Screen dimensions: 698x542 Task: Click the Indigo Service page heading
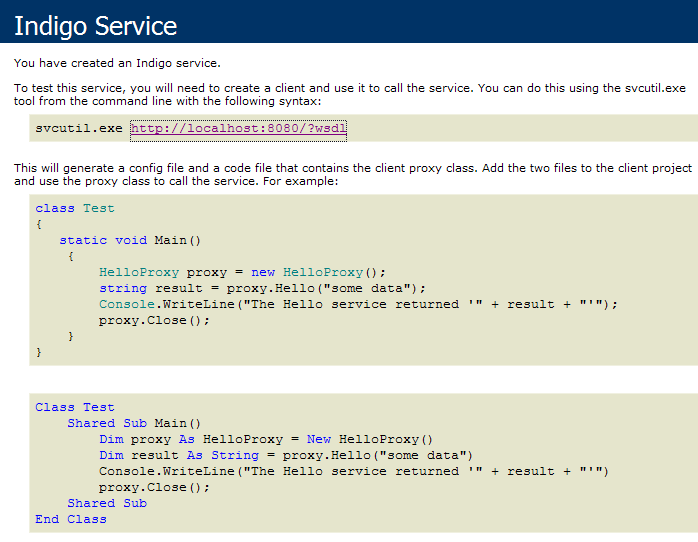pos(96,26)
